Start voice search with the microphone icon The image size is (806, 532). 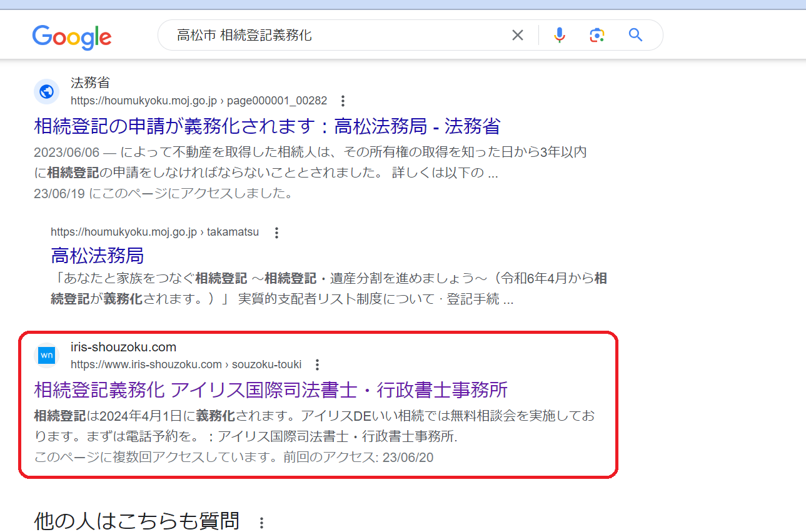[x=560, y=35]
